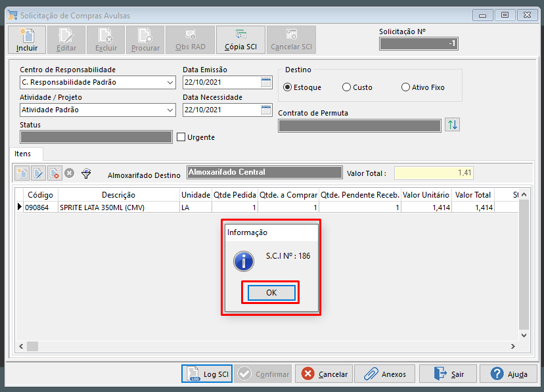The width and height of the screenshot is (544, 392).
Task: Click the Confirmar button
Action: tap(263, 374)
